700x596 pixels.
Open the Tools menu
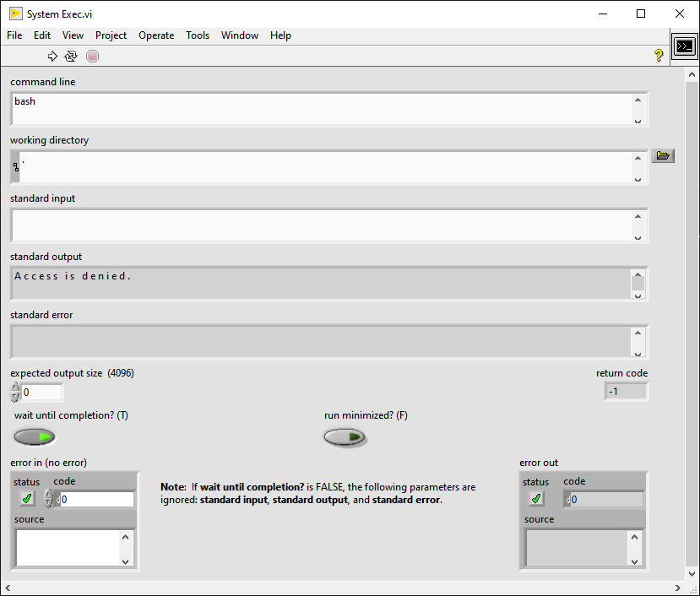198,35
